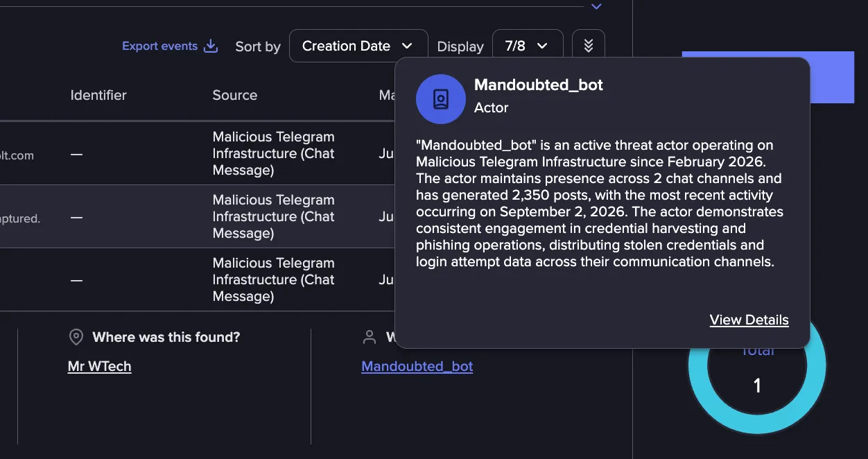Collapse section using top chevron arrow
The height and width of the screenshot is (459, 868).
coord(596,7)
